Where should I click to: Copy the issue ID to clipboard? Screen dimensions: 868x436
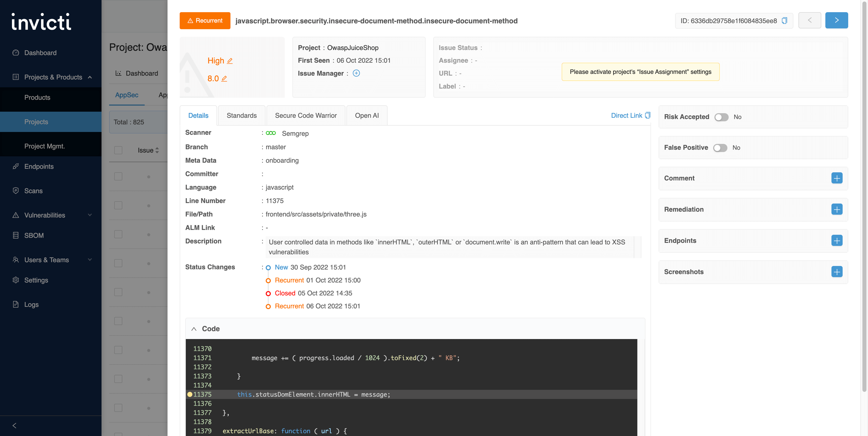pyautogui.click(x=784, y=21)
